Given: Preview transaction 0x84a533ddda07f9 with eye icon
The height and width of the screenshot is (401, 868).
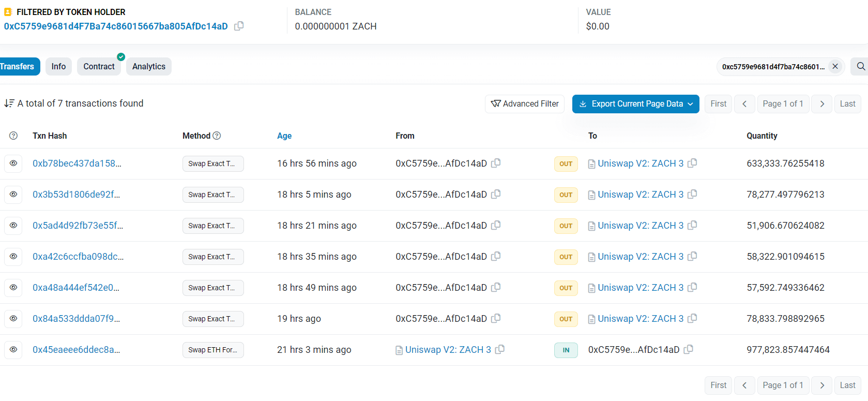Looking at the screenshot, I should (13, 319).
